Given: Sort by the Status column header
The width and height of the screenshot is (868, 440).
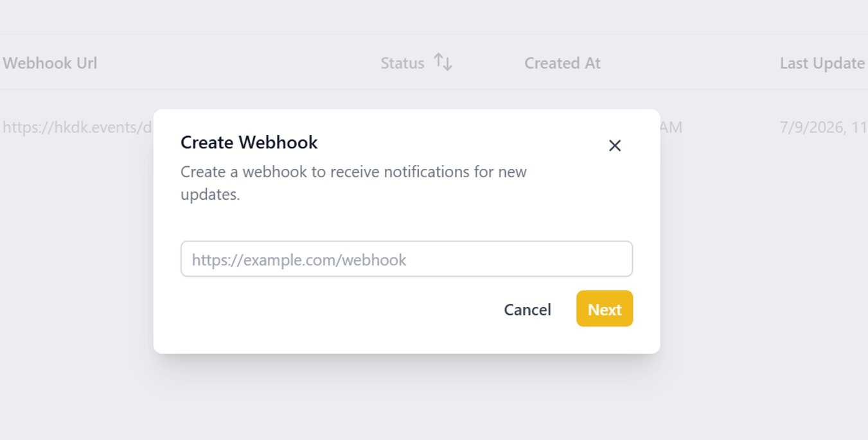Looking at the screenshot, I should (402, 63).
